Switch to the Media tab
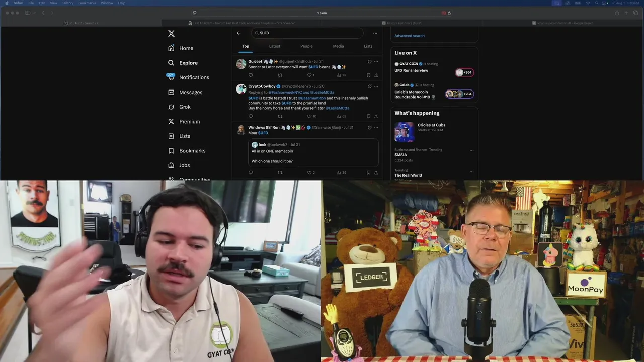Viewport: 644px width, 362px height. coord(339,46)
